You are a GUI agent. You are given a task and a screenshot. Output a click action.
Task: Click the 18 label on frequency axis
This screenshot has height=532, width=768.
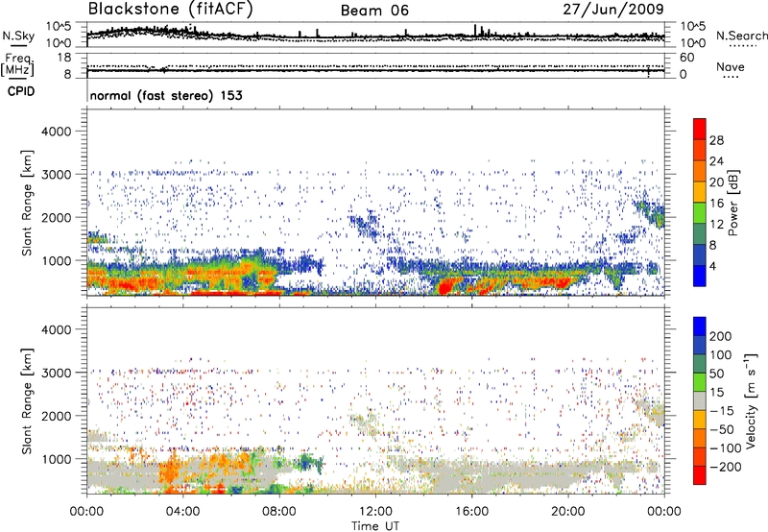[63, 58]
